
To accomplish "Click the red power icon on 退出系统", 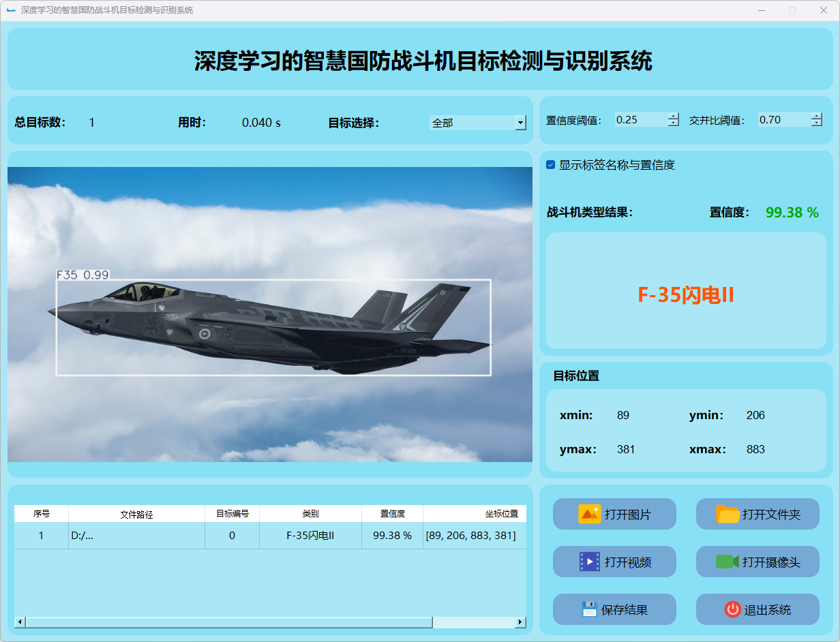I will click(732, 609).
